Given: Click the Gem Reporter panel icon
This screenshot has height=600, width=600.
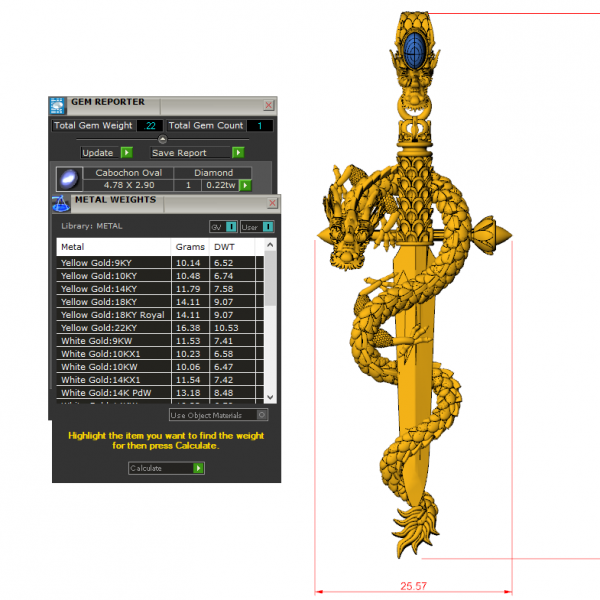Looking at the screenshot, I should [x=57, y=103].
